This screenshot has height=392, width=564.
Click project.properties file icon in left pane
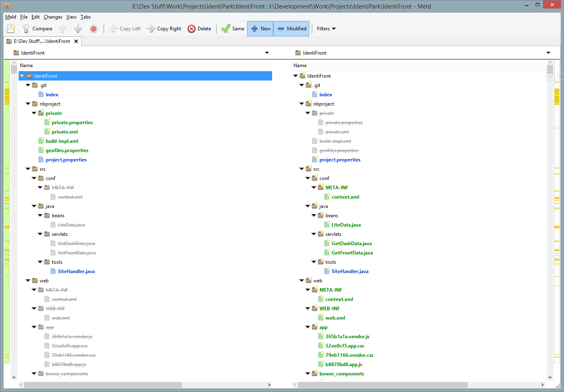pos(41,160)
